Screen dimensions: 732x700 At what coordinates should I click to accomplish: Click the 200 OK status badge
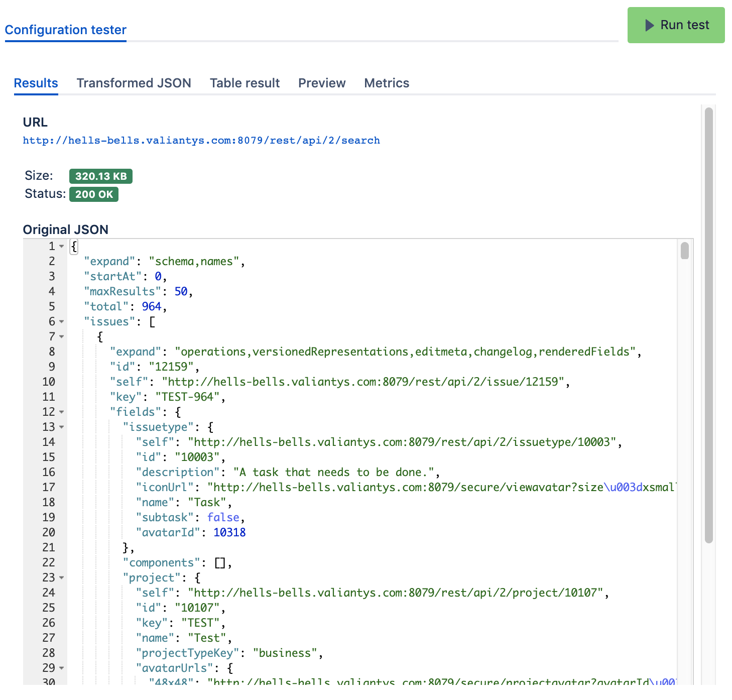[x=94, y=194]
